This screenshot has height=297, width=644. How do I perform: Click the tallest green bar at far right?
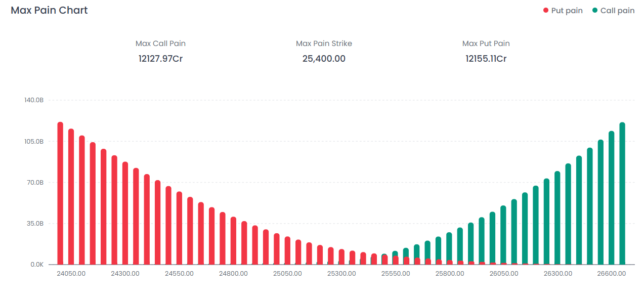click(x=622, y=192)
